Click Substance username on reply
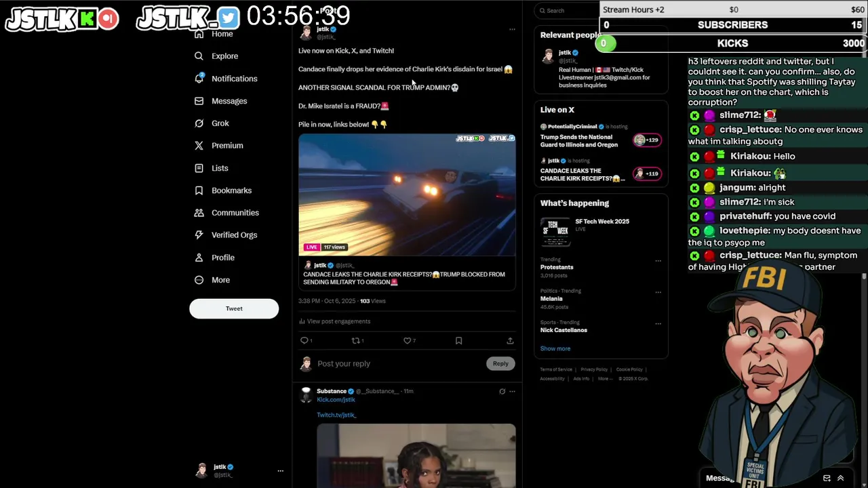868x488 pixels. (x=332, y=391)
